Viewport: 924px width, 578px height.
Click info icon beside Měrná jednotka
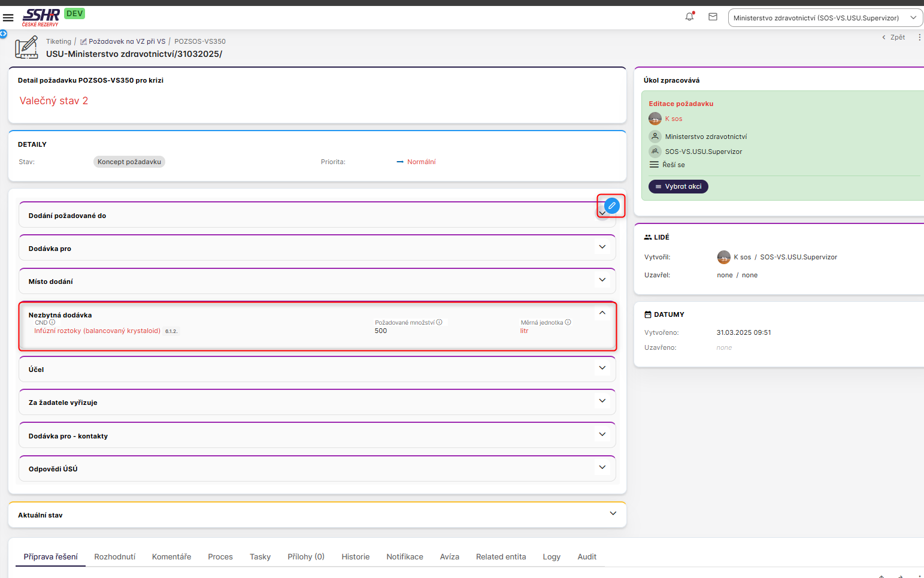tap(568, 322)
